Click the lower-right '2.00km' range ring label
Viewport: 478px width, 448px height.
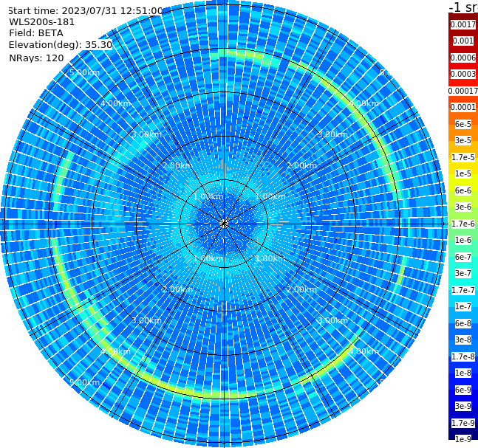301,289
